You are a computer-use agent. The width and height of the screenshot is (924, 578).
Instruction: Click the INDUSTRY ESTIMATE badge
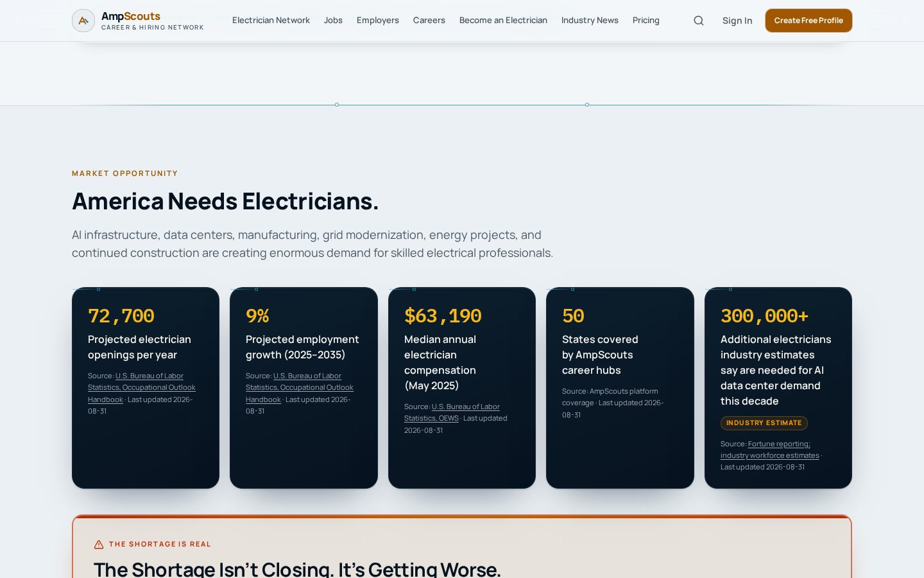click(x=764, y=423)
